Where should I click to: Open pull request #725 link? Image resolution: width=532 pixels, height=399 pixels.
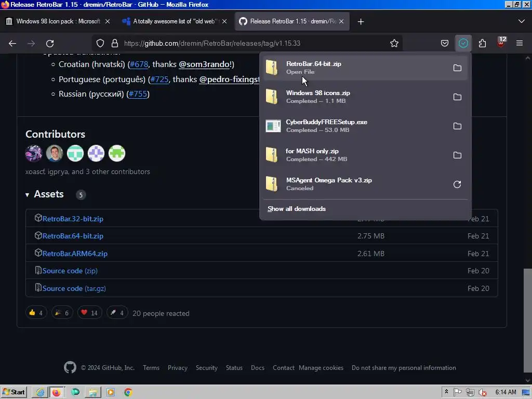pos(159,79)
